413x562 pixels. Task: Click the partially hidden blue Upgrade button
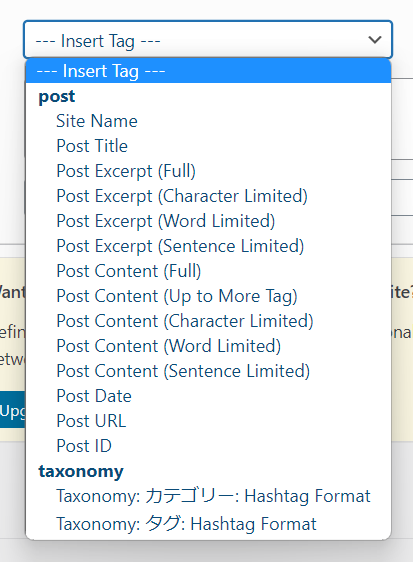click(13, 409)
